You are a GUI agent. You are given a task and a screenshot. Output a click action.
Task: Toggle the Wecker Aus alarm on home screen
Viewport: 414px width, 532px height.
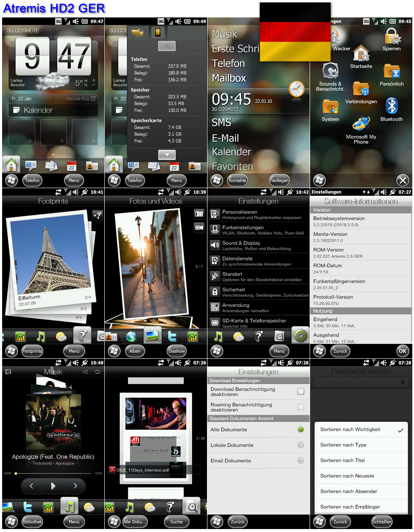(80, 99)
